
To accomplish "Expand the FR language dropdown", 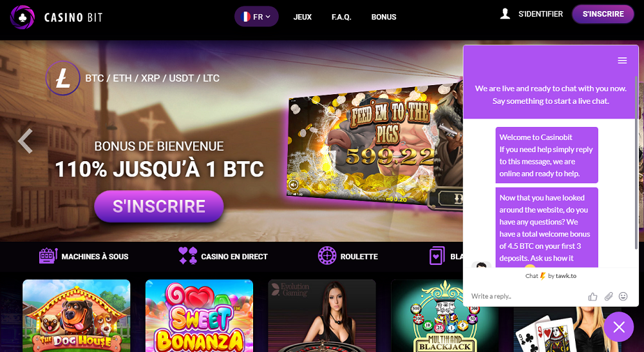I will pyautogui.click(x=256, y=17).
